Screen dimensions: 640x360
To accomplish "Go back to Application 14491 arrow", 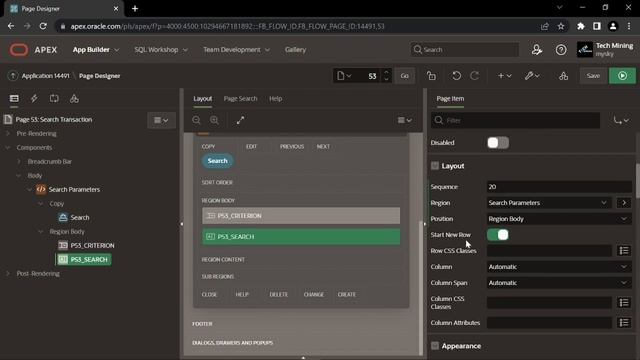I will point(13,76).
